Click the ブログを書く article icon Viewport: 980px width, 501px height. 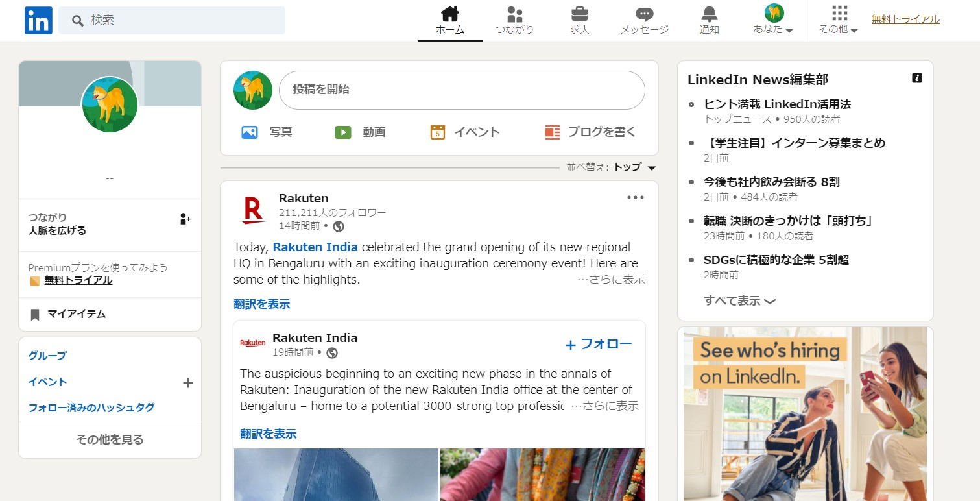[x=552, y=132]
